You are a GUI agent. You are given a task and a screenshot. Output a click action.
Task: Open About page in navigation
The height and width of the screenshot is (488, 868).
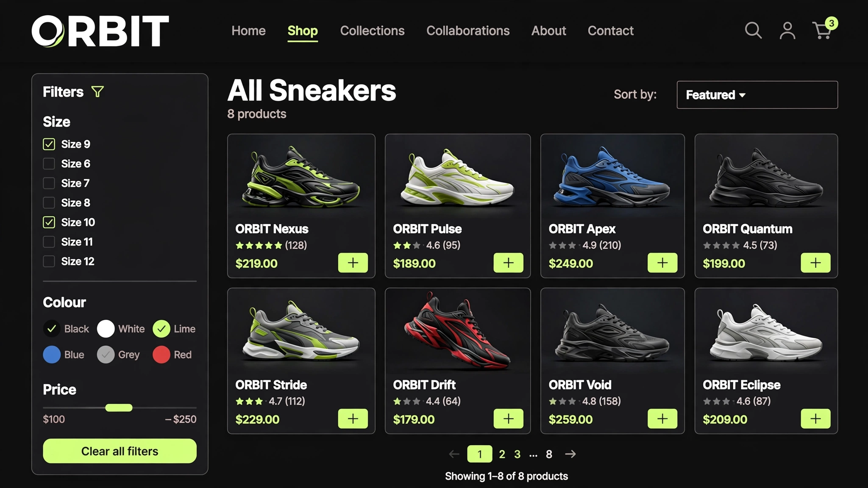548,30
